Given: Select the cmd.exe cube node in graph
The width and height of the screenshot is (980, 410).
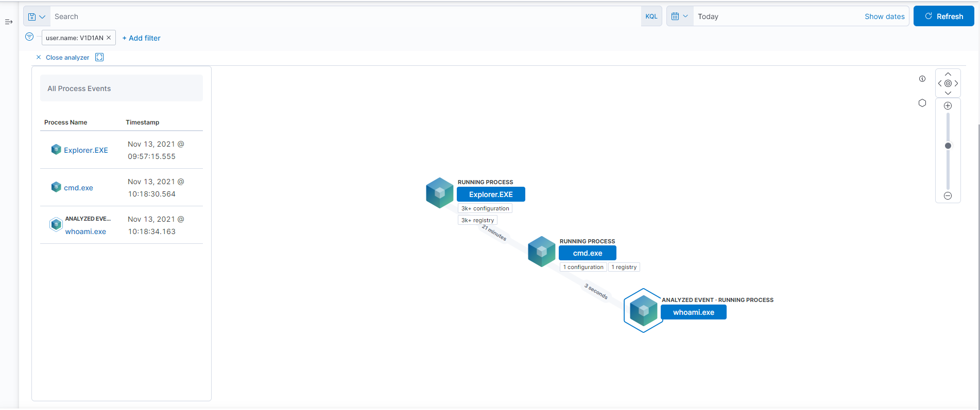Looking at the screenshot, I should [542, 252].
